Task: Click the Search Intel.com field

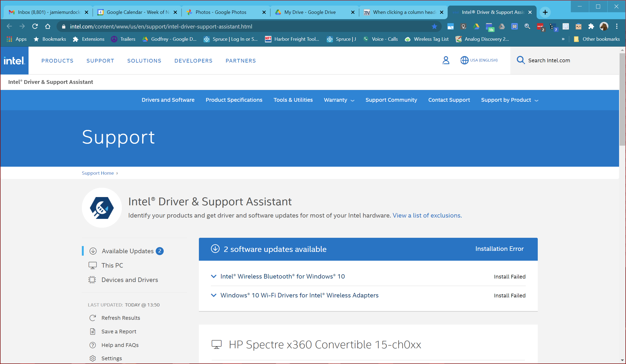Action: (x=549, y=60)
